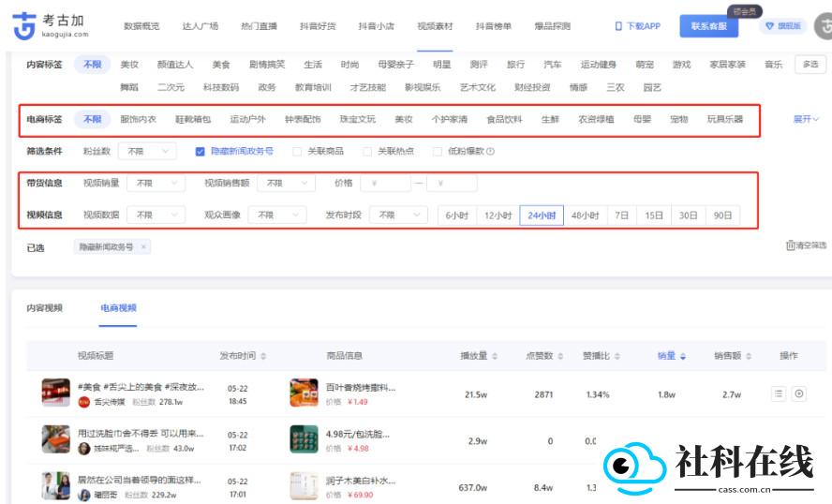Enable the 关联热点 checkbox

pos(367,152)
